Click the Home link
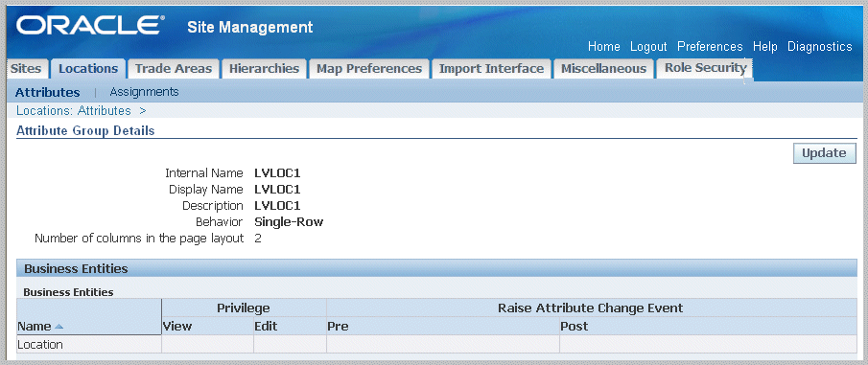This screenshot has width=868, height=365. [x=604, y=46]
